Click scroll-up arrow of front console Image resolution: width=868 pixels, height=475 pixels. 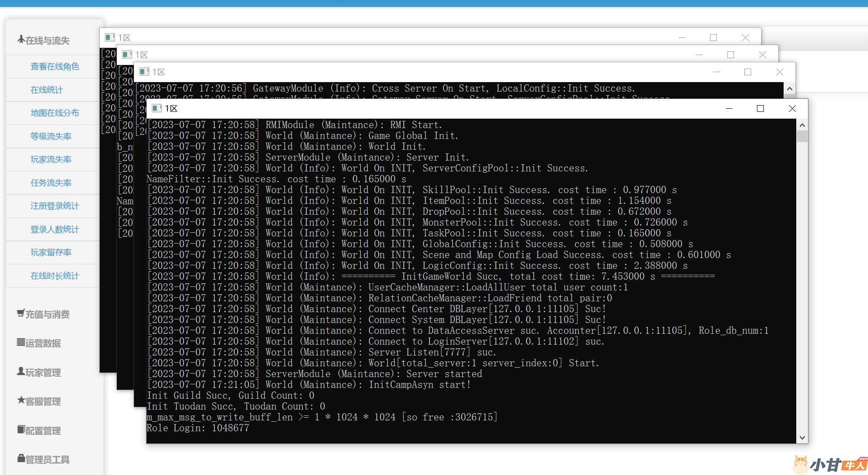click(802, 125)
